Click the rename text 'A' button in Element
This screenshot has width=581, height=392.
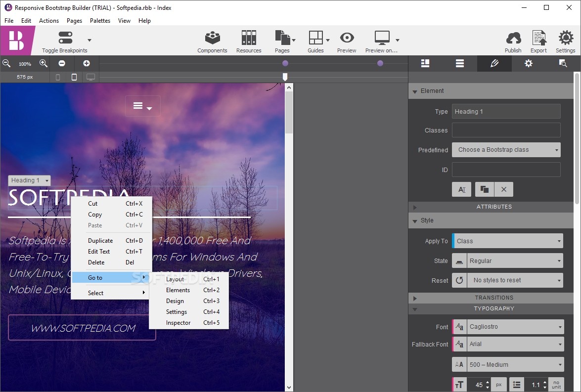point(462,189)
